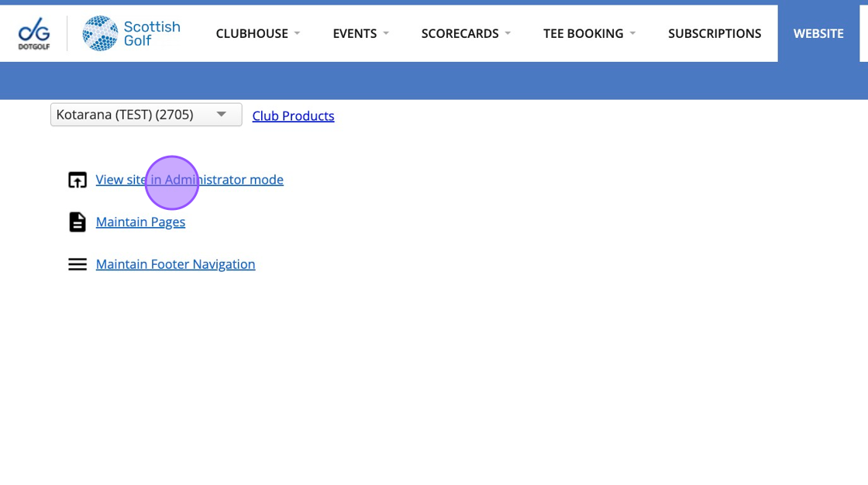Click the DotGolf logo
The image size is (868, 485).
point(34,33)
